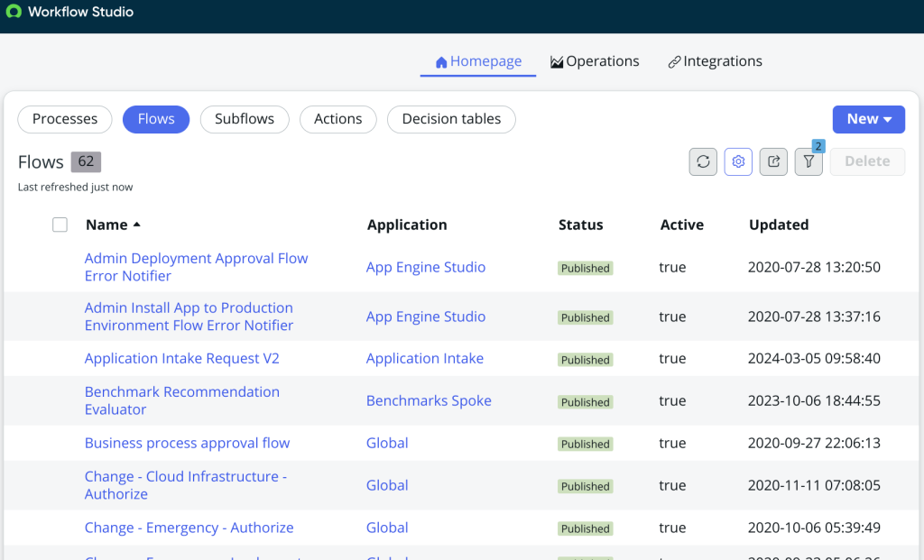Image resolution: width=924 pixels, height=560 pixels.
Task: Switch to the Decision tables tab
Action: (451, 119)
